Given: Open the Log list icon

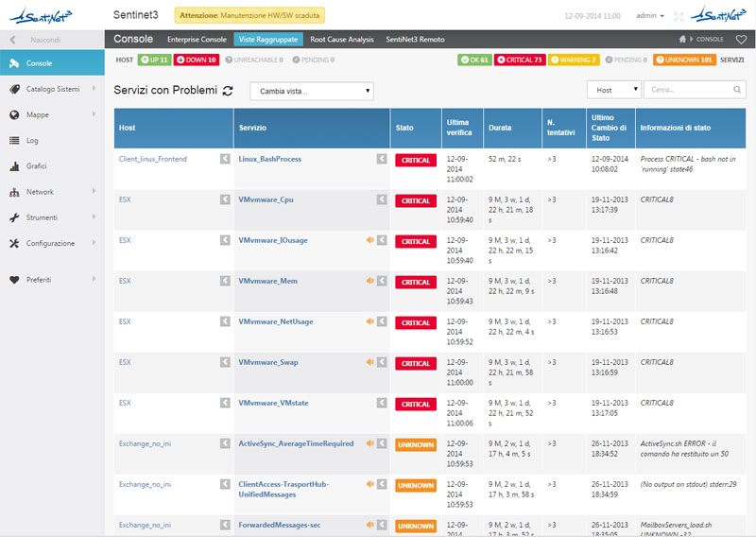Looking at the screenshot, I should (14, 141).
